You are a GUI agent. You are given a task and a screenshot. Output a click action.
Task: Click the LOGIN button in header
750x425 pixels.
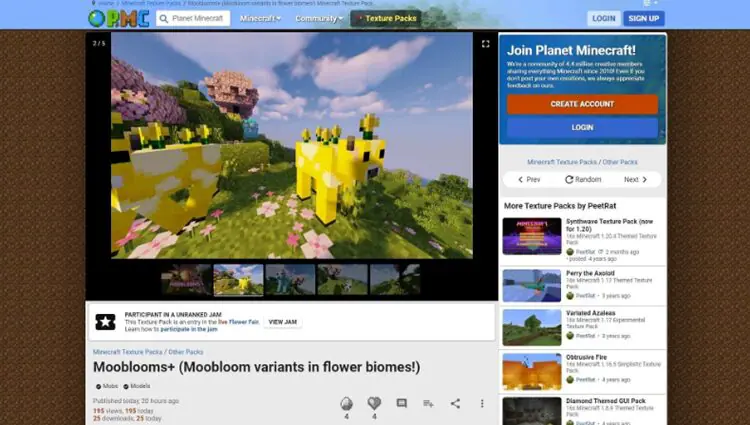603,18
